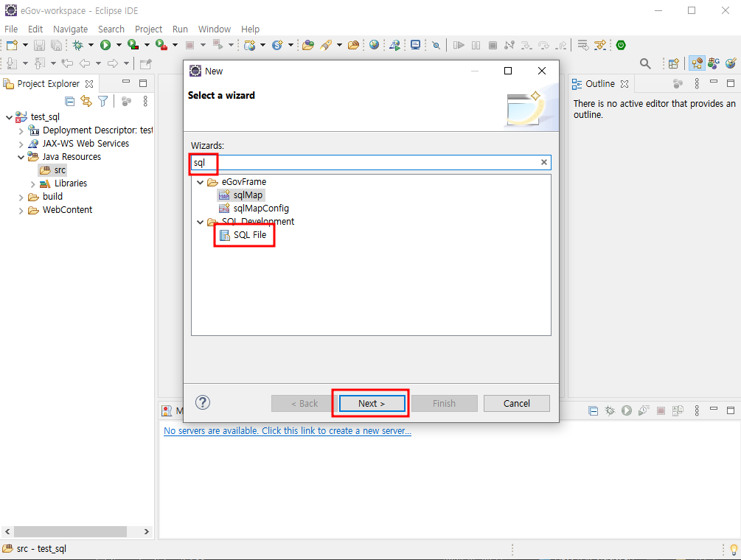Expand the Deployment Descriptor node
The image size is (741, 560).
[21, 131]
